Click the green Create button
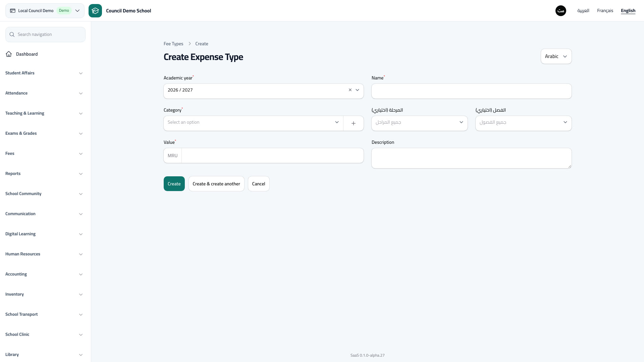Image resolution: width=644 pixels, height=362 pixels. pos(174,184)
